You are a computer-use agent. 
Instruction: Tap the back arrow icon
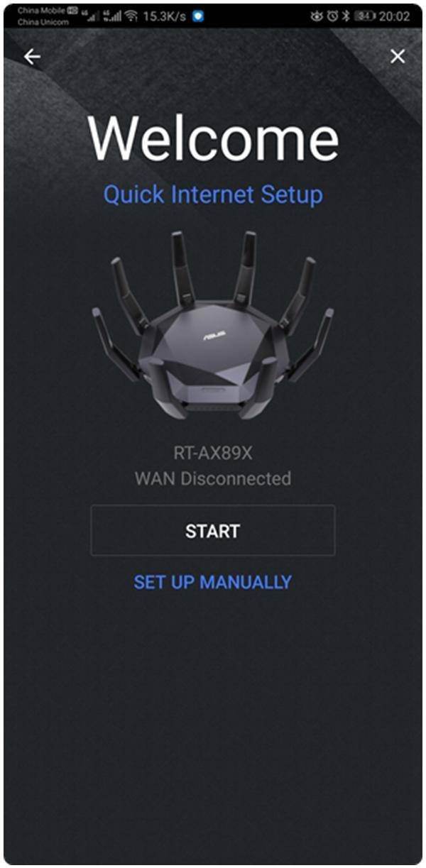32,57
